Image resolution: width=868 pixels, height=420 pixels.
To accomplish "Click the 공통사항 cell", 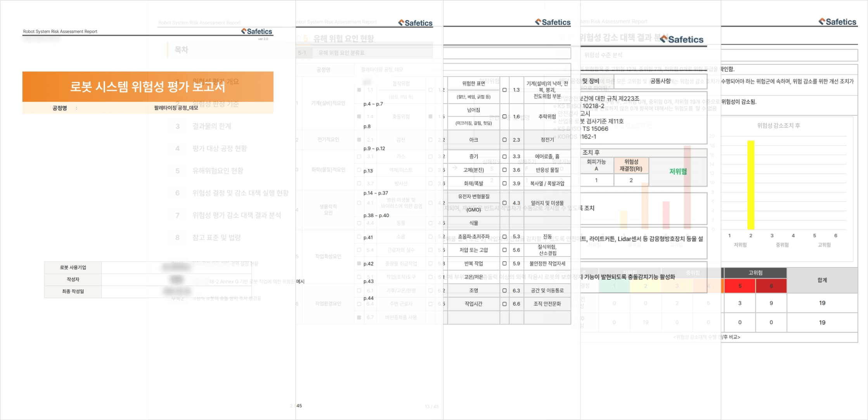I will coord(660,81).
